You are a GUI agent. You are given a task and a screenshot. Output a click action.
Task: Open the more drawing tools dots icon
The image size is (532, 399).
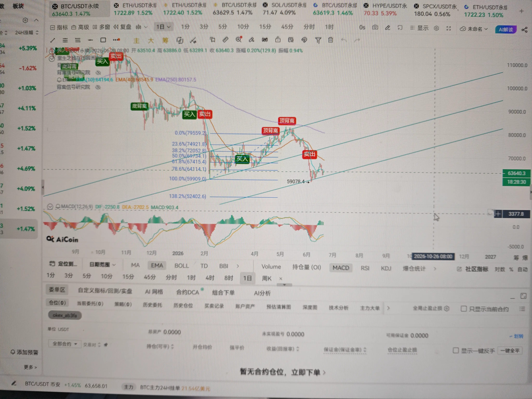coord(116,40)
